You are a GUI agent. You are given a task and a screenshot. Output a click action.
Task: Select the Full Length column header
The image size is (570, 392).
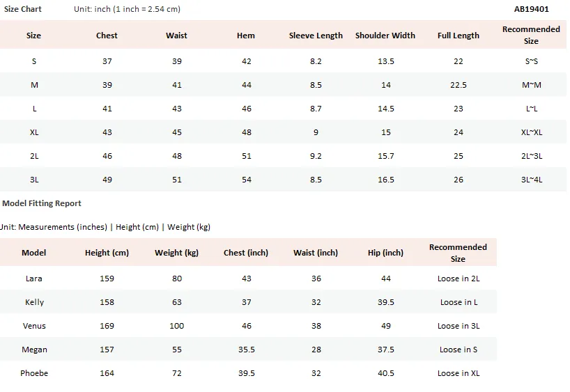[458, 36]
